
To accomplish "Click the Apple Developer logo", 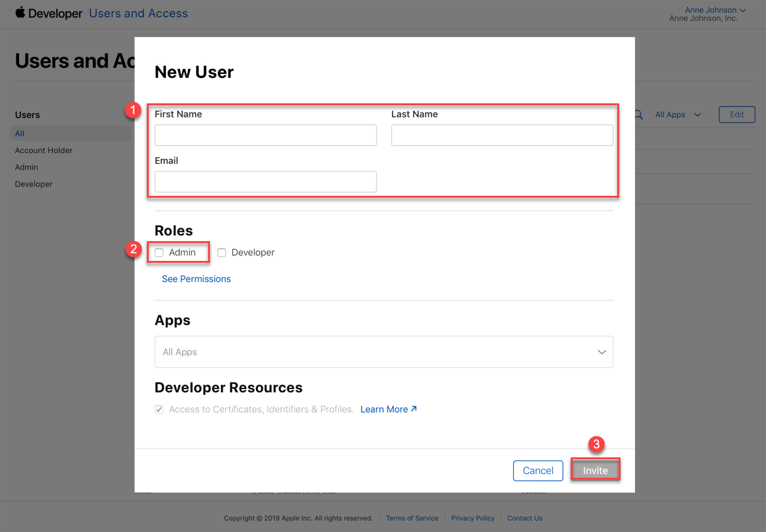I will point(49,13).
